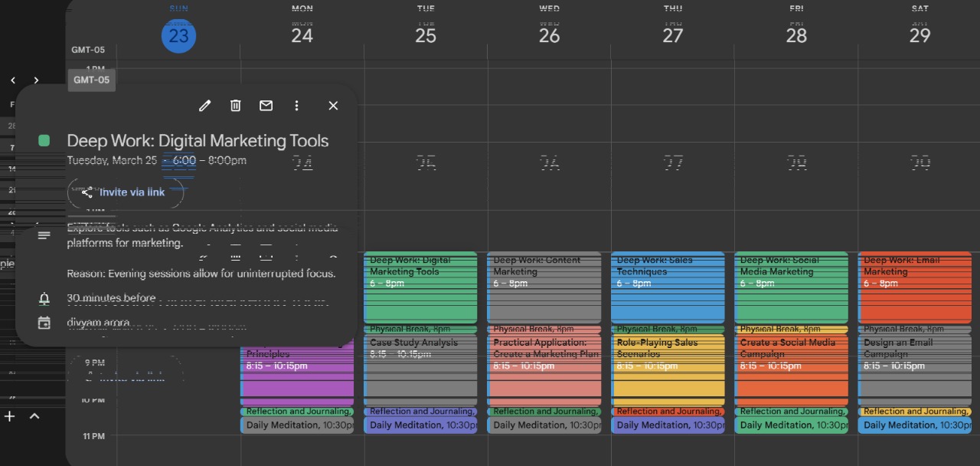Collapse the description formatting bar caret
980x466 pixels.
(333, 258)
